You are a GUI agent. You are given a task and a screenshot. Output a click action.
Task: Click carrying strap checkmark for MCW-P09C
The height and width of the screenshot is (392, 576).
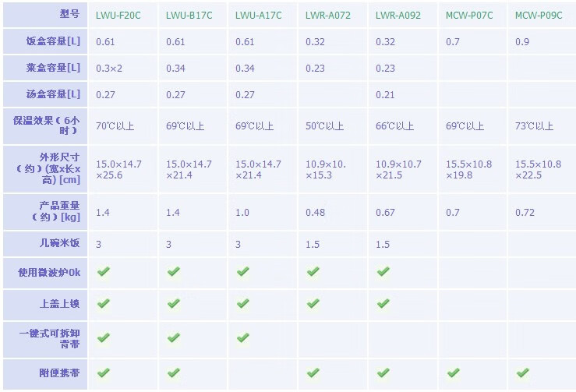(x=522, y=373)
